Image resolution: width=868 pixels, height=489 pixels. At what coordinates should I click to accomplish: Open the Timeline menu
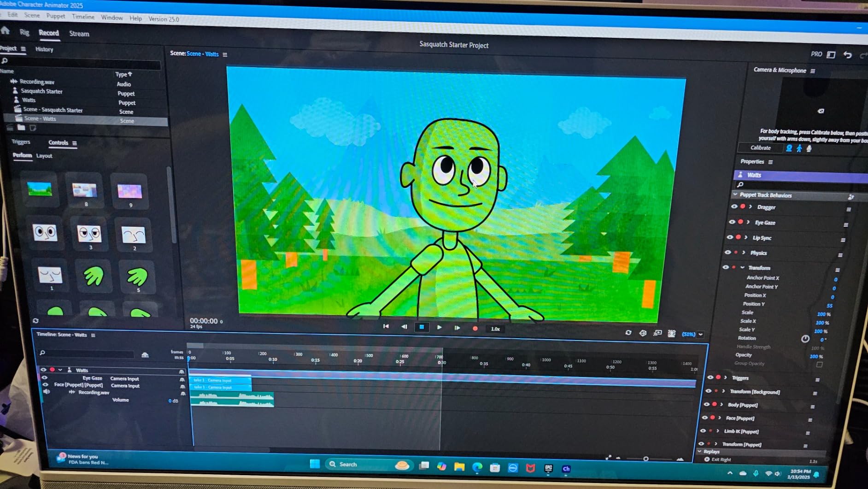pyautogui.click(x=83, y=17)
